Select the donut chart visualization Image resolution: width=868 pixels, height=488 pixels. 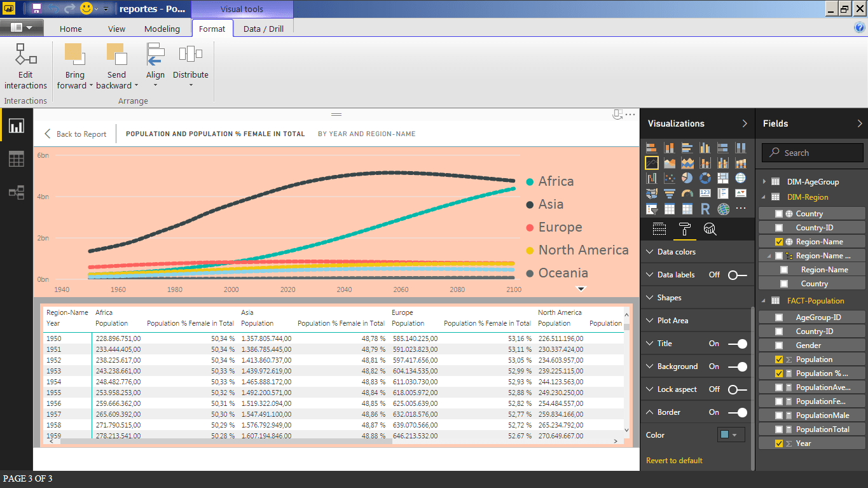click(x=705, y=178)
